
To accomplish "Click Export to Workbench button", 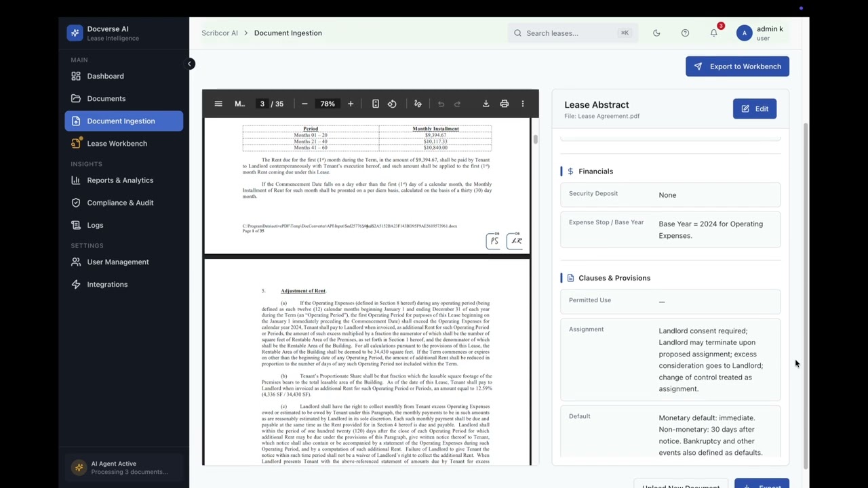I will (737, 66).
